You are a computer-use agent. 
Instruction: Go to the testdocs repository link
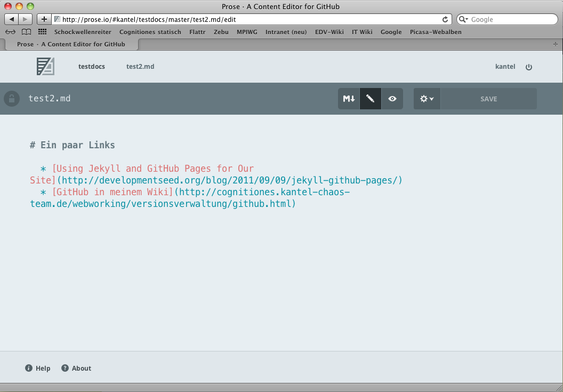pos(92,67)
